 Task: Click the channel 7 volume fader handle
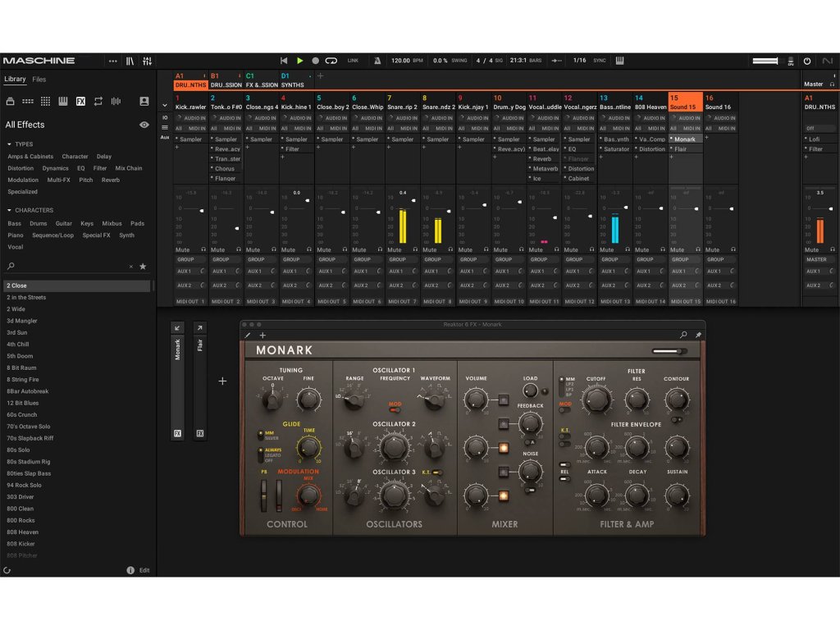point(413,201)
